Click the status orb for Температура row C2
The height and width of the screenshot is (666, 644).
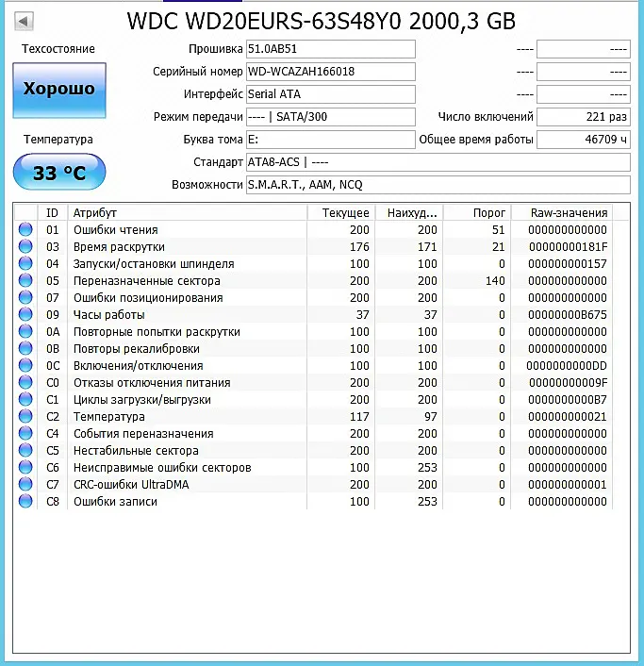[x=25, y=416]
